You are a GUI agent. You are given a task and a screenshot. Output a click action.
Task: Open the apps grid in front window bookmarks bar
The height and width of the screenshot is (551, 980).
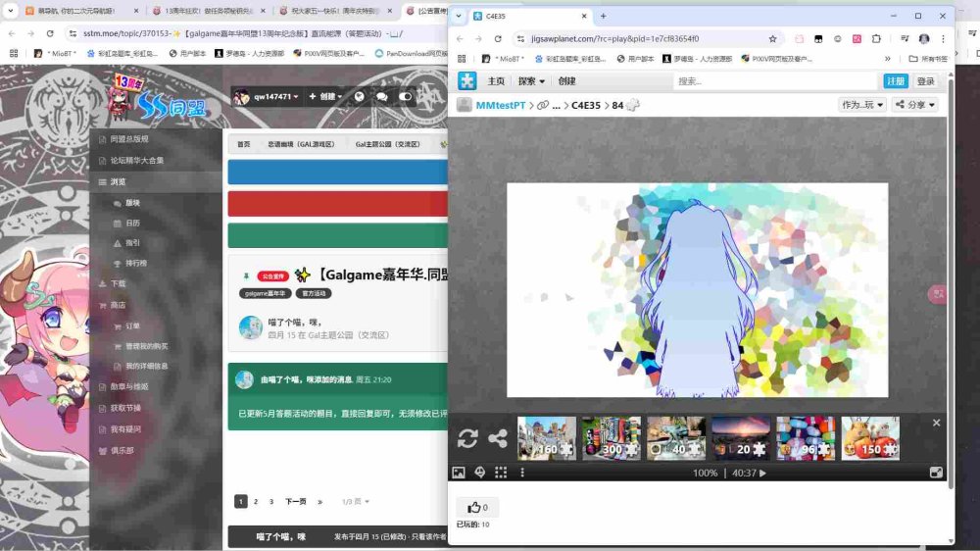pos(462,59)
